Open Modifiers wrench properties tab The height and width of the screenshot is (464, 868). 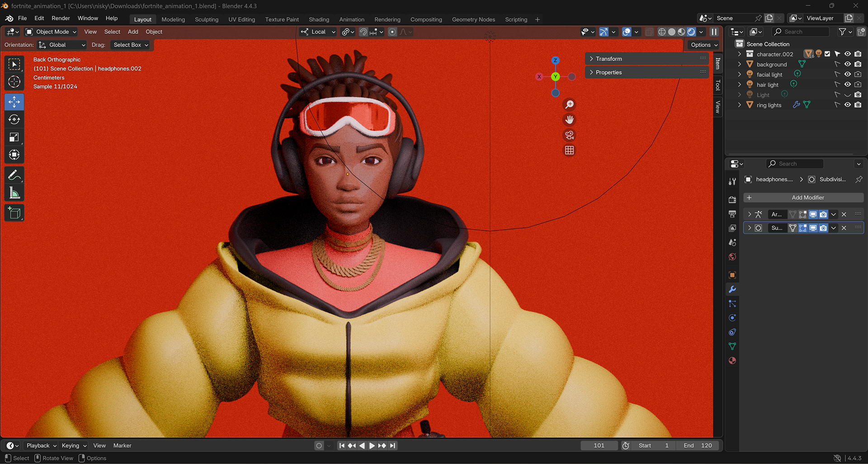coord(732,290)
